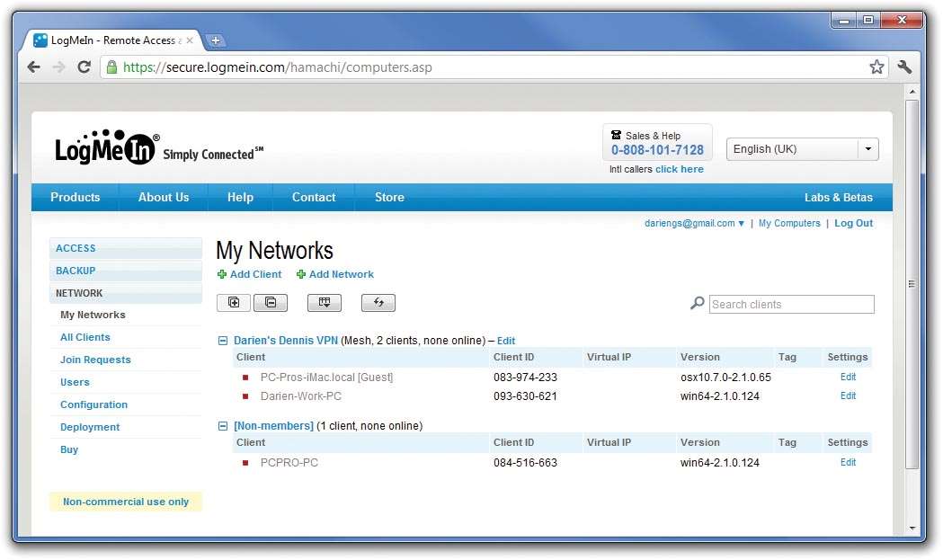
Task: Click Edit settings for PC-Pros-iMac.local
Action: pos(848,378)
